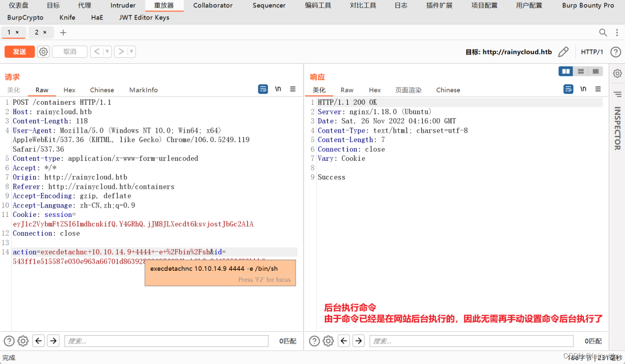Open Inspector settings gear icon
The image size is (625, 364).
point(617,74)
